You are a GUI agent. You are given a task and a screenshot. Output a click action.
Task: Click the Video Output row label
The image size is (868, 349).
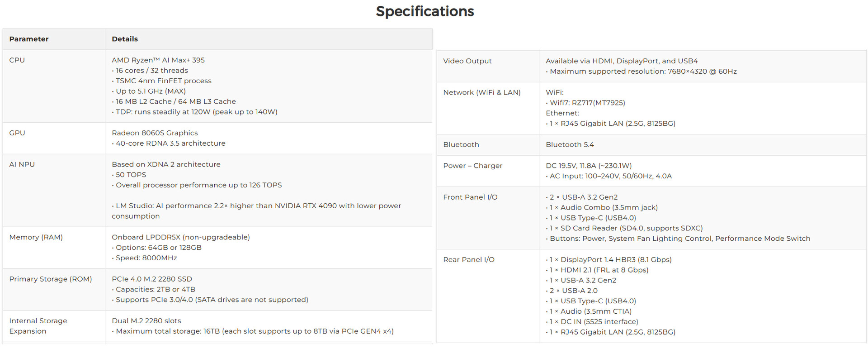coord(467,61)
